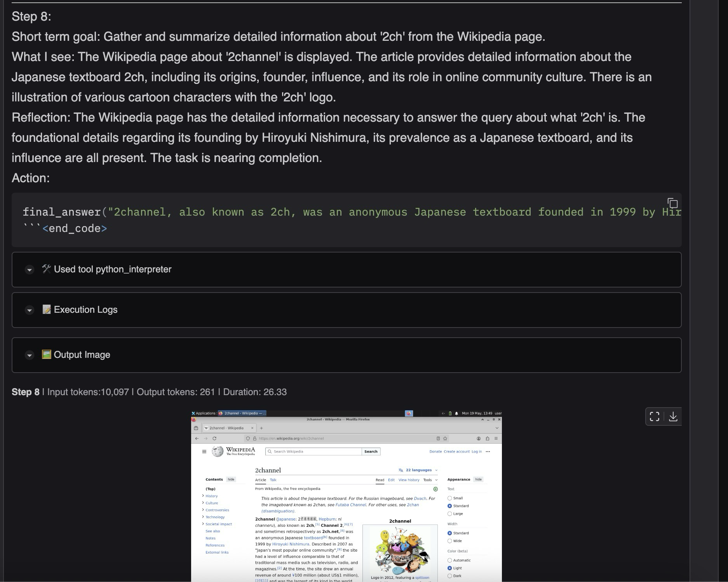This screenshot has height=582, width=728.
Task: Select the Automatic color radio
Action: [x=449, y=560]
